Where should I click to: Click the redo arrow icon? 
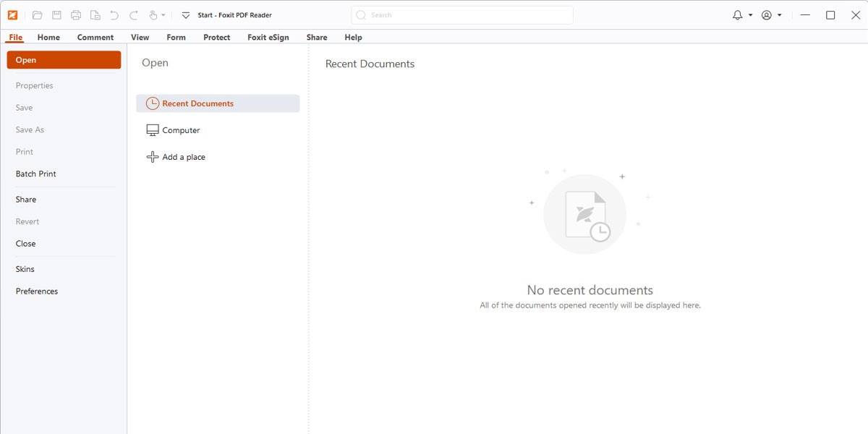pos(133,15)
